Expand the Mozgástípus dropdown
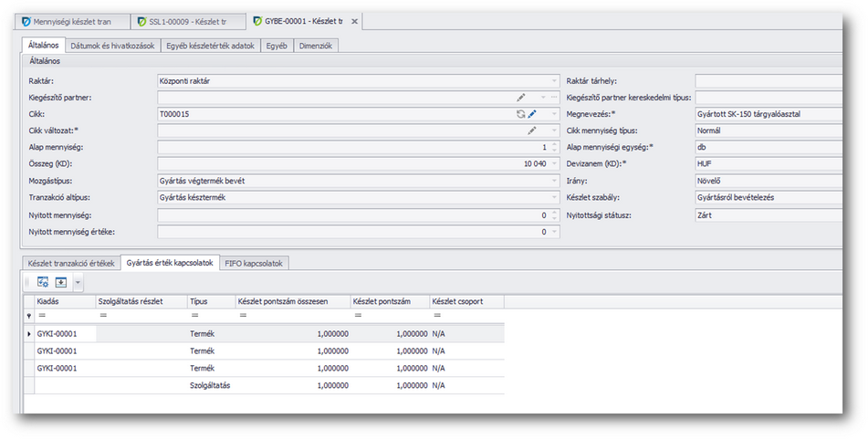868x439 pixels. 554,181
